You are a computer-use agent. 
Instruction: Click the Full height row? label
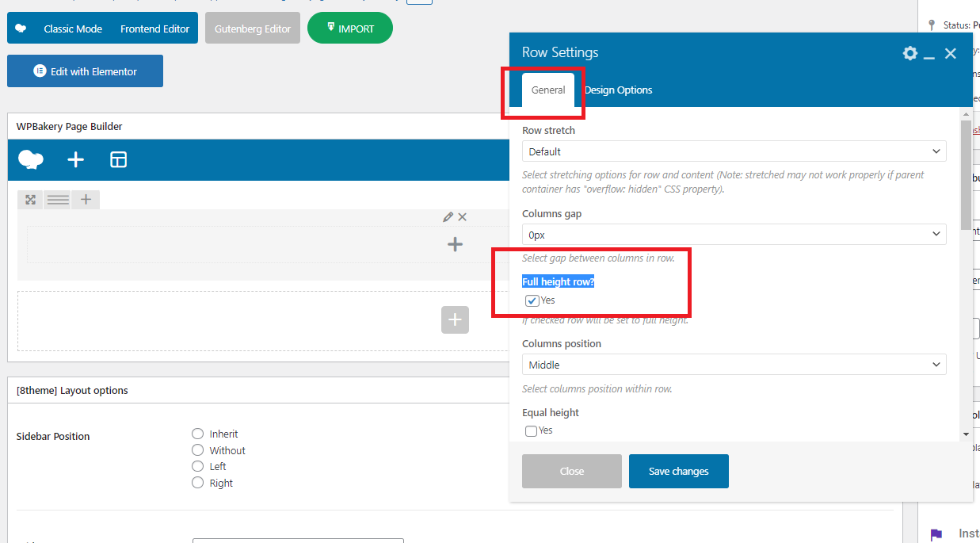[558, 282]
